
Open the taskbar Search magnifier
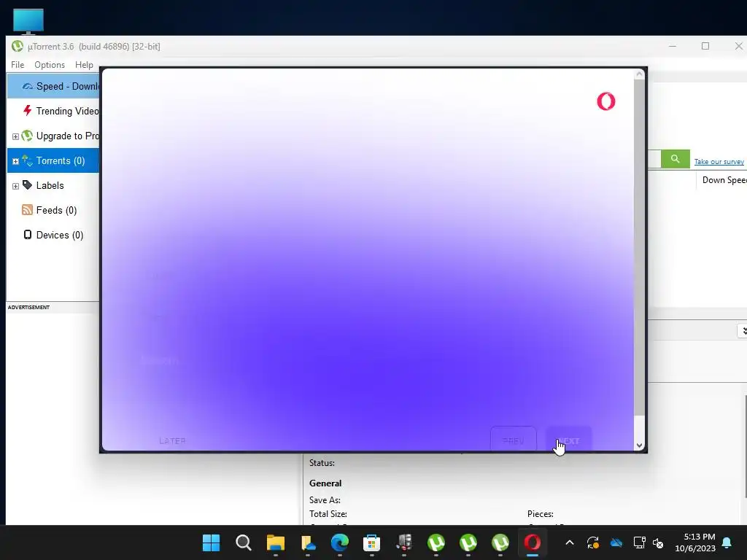click(244, 542)
